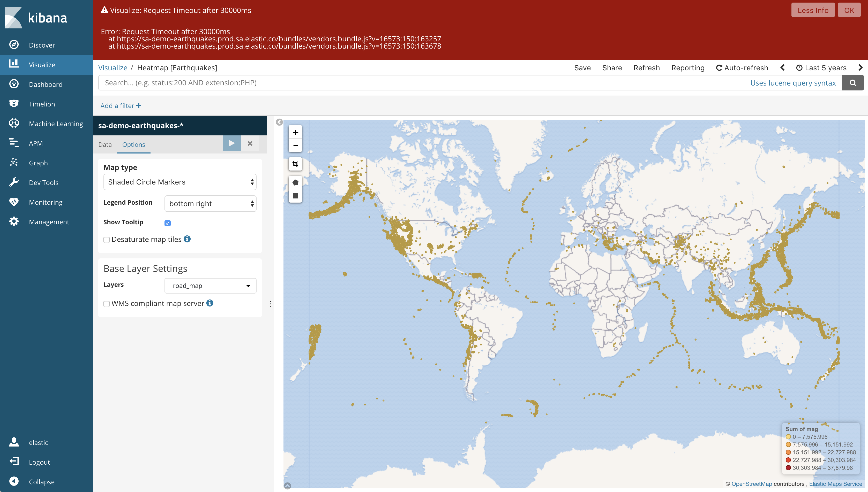Dismiss the timeout error with OK
The height and width of the screenshot is (492, 868).
point(849,10)
